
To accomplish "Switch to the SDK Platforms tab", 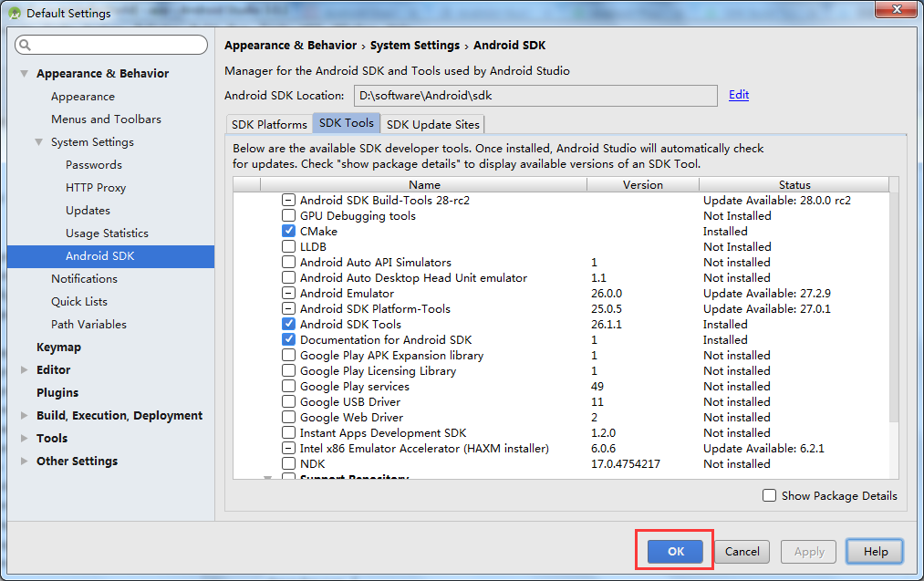I will coord(269,124).
